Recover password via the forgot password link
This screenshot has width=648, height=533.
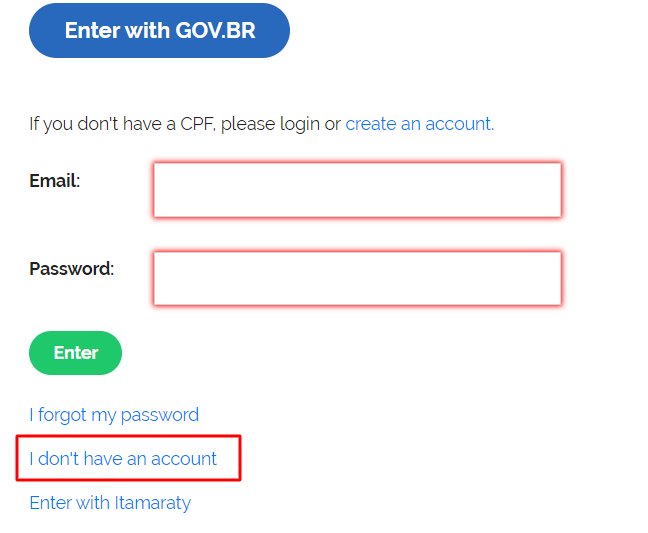114,415
